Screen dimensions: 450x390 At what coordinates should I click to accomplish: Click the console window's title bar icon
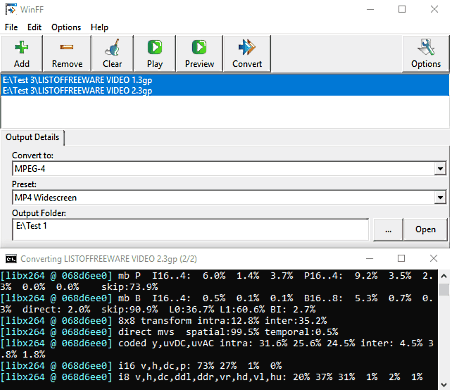pyautogui.click(x=11, y=259)
